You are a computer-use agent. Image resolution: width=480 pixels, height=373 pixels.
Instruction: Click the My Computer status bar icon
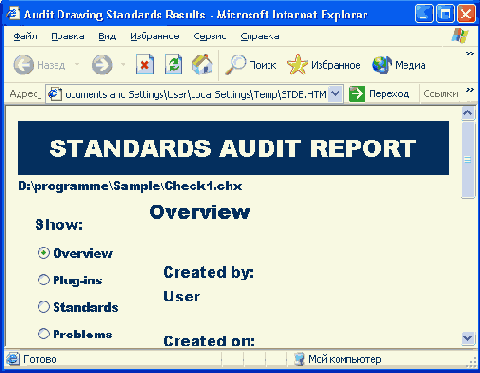299,359
